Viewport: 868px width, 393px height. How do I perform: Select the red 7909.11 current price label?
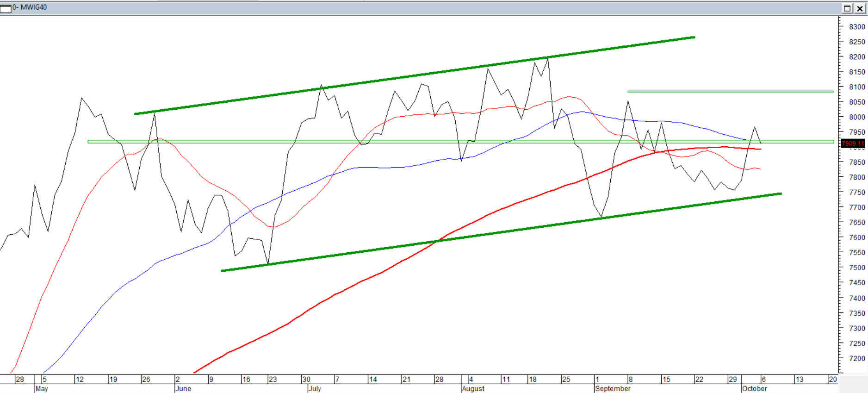(x=852, y=143)
